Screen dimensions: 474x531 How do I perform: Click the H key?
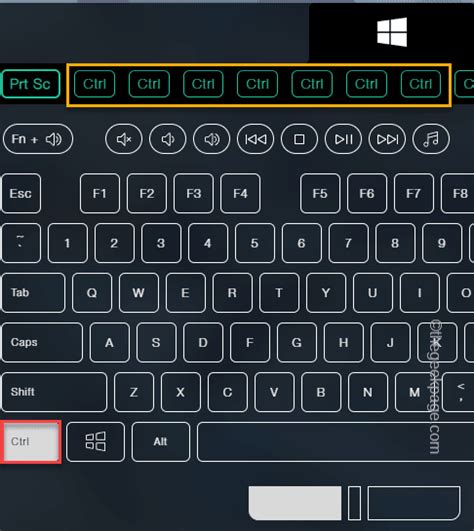[344, 342]
